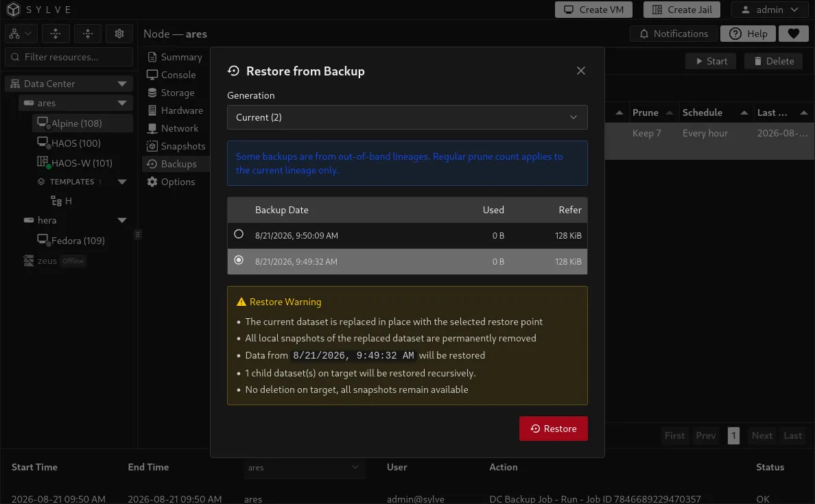Click the Next page button
Image resolution: width=815 pixels, height=504 pixels.
click(762, 435)
